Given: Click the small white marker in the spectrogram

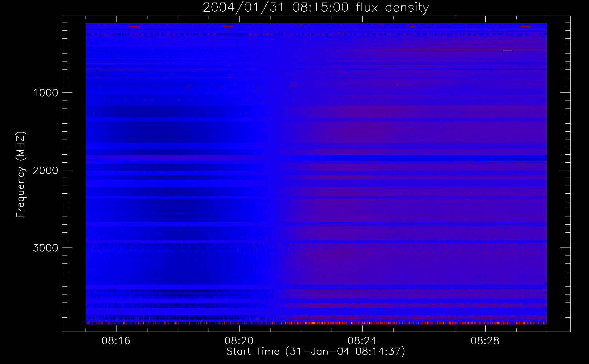Looking at the screenshot, I should tap(507, 51).
